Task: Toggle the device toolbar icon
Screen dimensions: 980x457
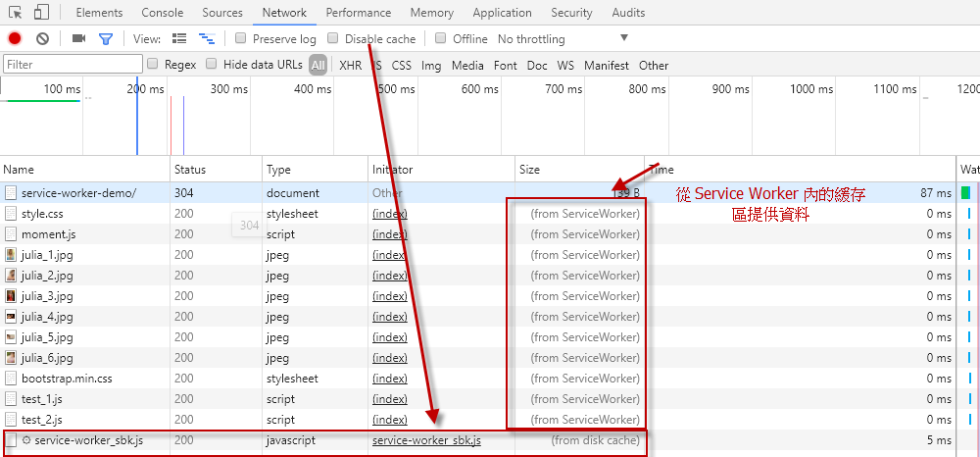Action: 41,13
